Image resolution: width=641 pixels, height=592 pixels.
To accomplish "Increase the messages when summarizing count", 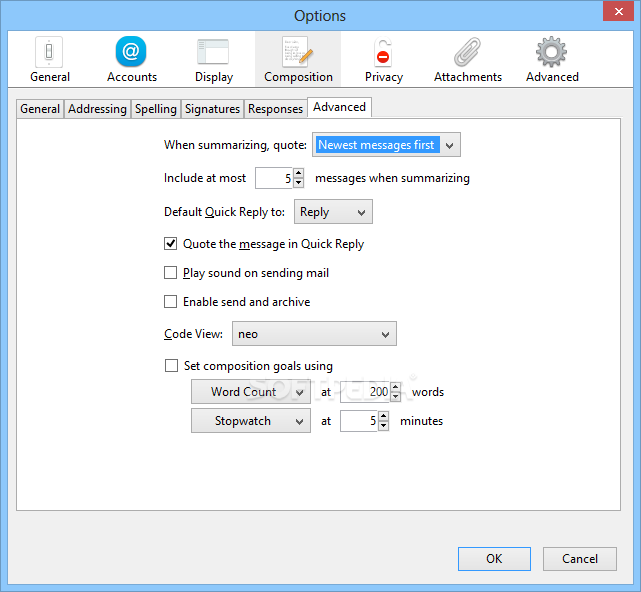I will 299,173.
